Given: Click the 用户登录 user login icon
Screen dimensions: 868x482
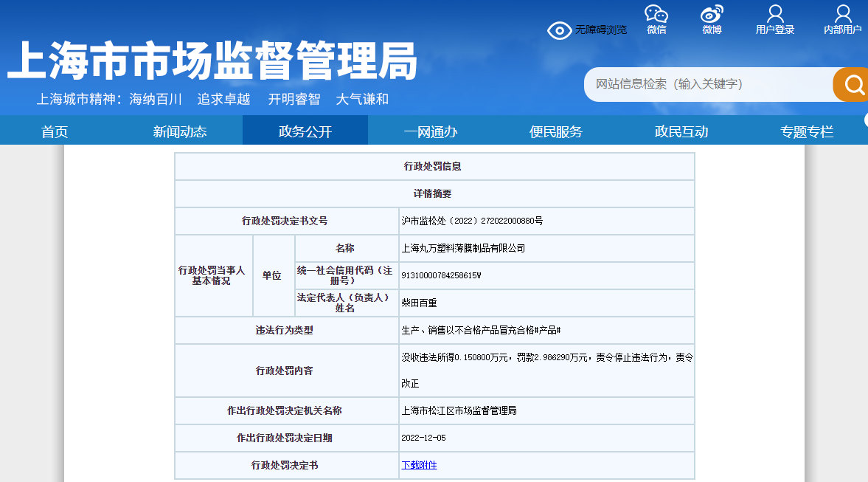Looking at the screenshot, I should click(775, 14).
